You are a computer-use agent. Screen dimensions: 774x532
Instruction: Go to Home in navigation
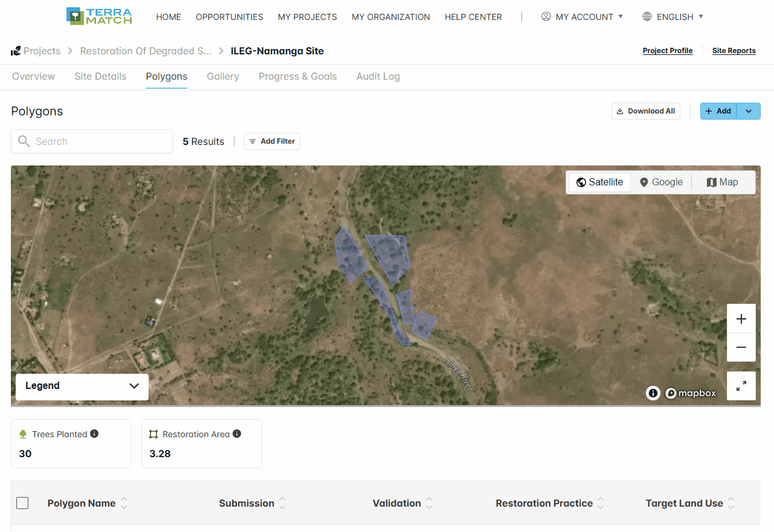pos(169,17)
